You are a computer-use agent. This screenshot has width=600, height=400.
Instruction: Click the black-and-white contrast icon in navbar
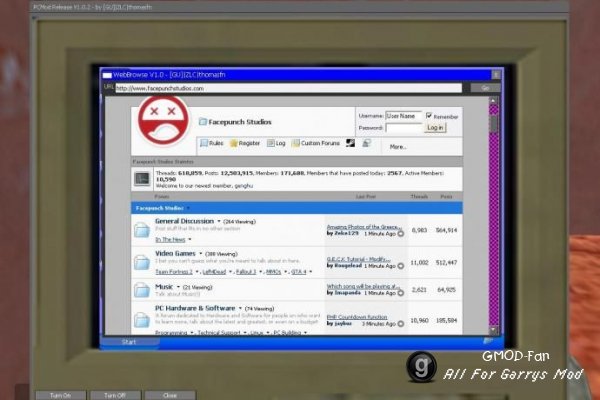coord(350,143)
